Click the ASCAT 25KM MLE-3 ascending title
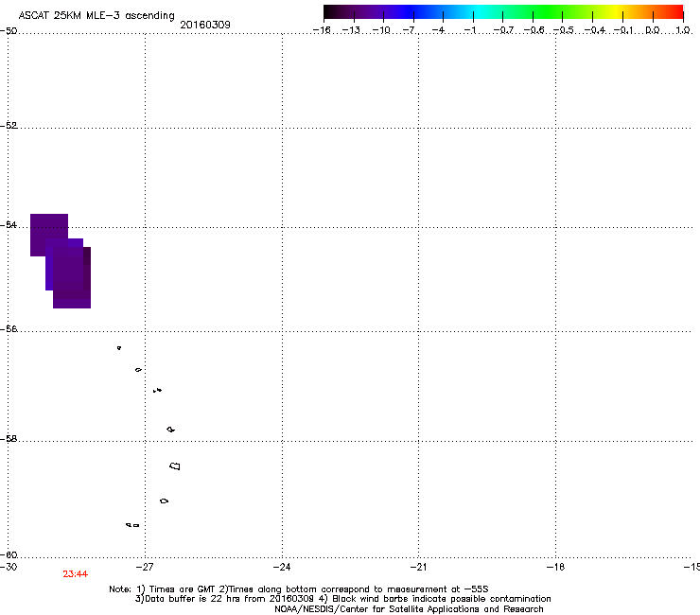 [96, 15]
